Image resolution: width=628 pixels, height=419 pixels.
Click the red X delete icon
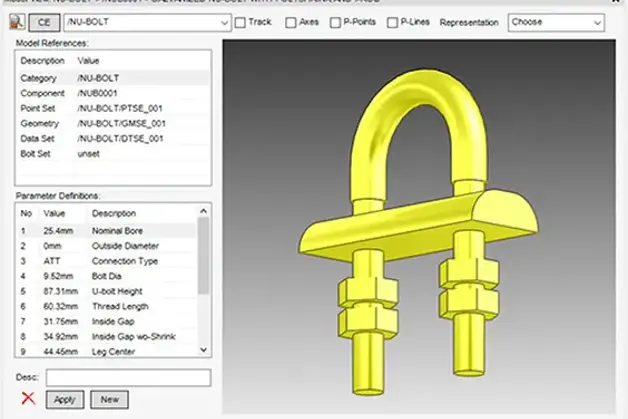click(x=27, y=400)
